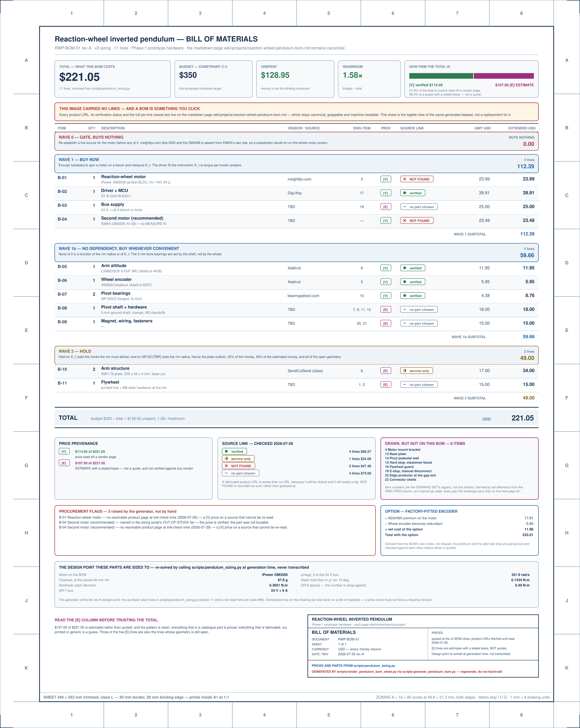
Task: Click the "1.58×" headroom figure in the top card
Action: tap(352, 75)
